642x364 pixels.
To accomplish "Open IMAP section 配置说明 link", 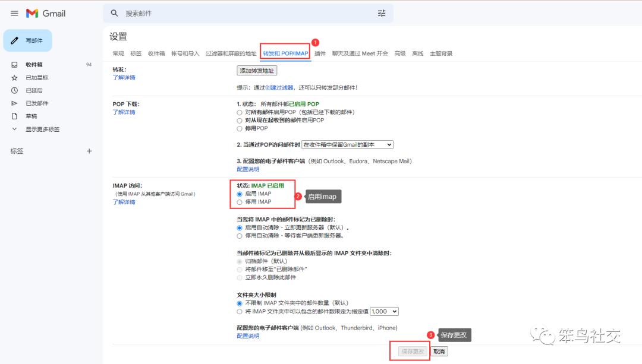I will tap(248, 336).
